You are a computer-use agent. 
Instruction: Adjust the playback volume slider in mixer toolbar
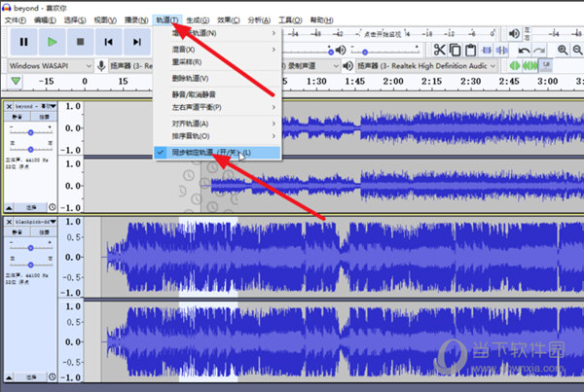point(385,50)
